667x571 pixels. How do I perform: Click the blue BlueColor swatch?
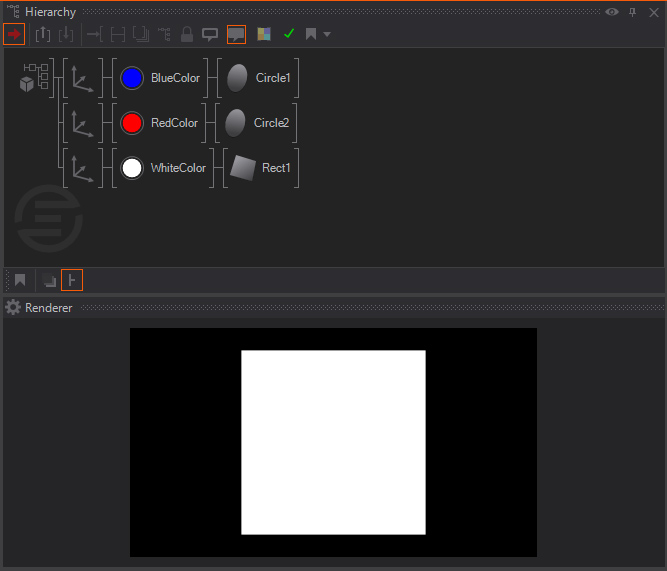coord(132,78)
